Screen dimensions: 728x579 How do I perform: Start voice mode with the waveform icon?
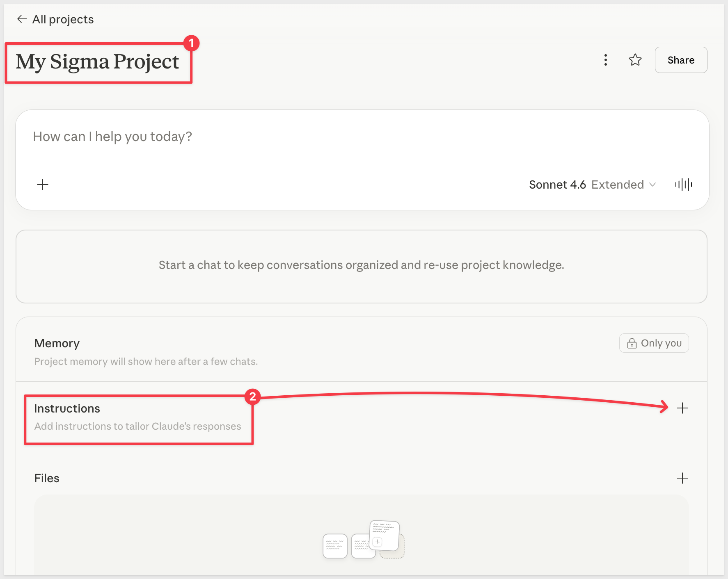683,185
